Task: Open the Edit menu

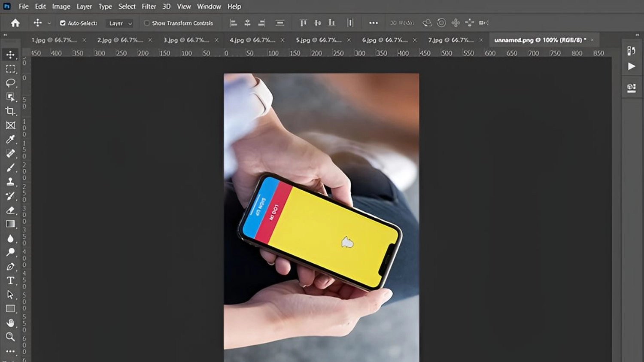Action: [40, 6]
